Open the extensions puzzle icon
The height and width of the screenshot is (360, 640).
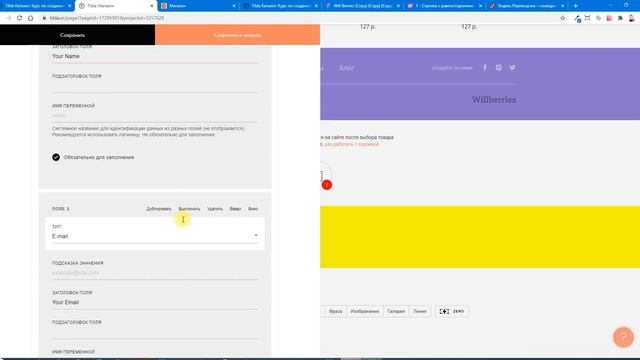click(620, 18)
